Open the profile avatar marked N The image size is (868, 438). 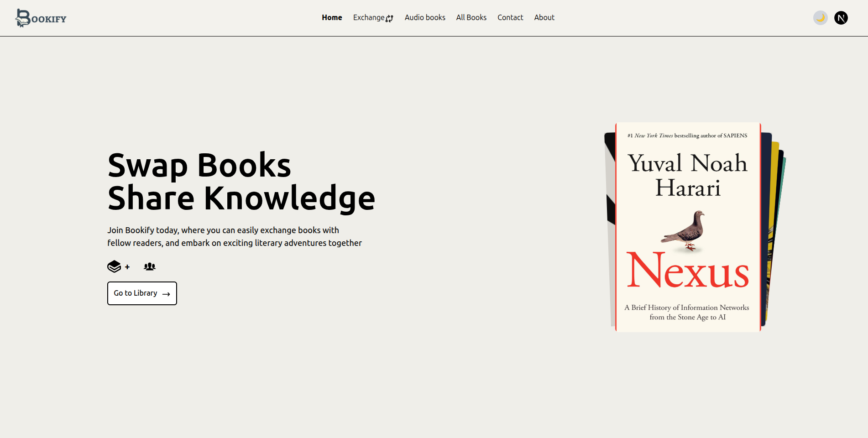[841, 18]
